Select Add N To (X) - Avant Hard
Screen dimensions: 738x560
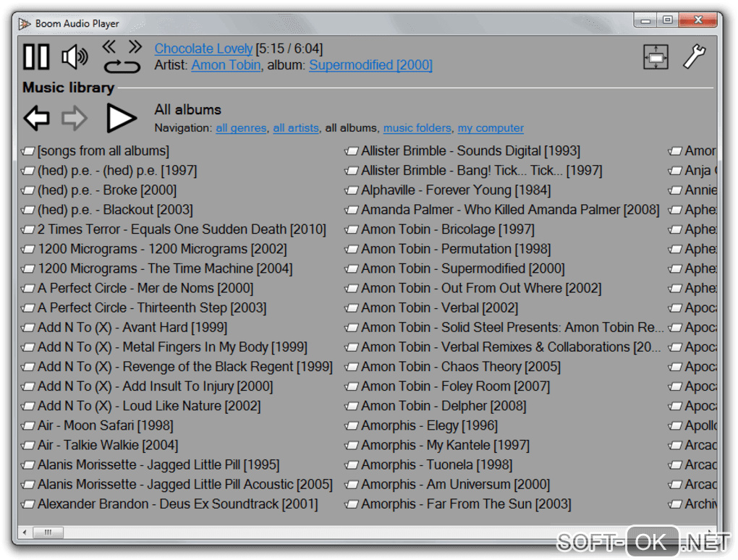124,328
